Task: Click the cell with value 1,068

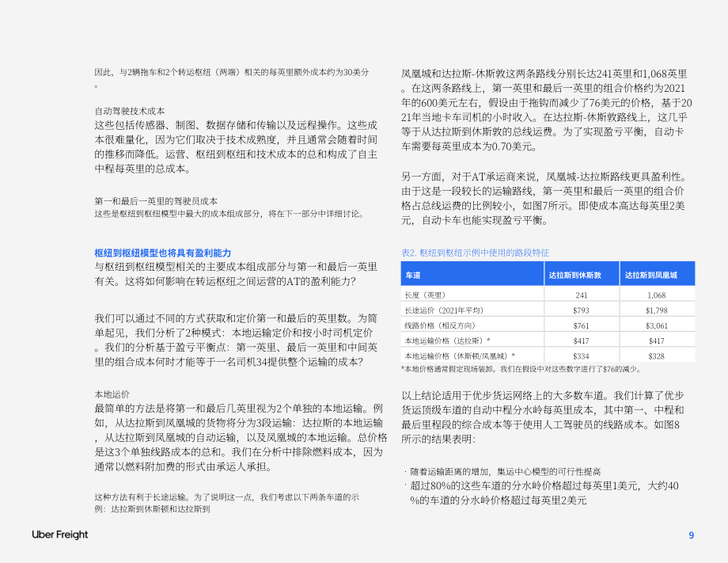Action: 657,295
